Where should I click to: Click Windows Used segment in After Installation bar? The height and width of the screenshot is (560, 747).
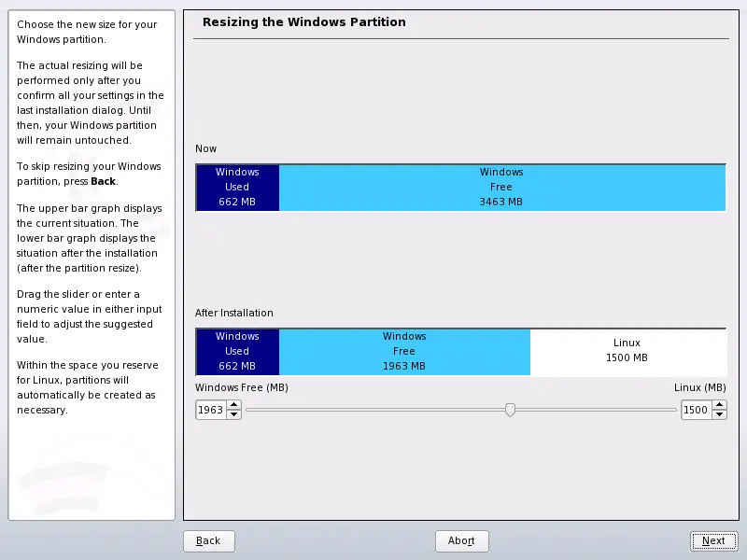coord(236,352)
